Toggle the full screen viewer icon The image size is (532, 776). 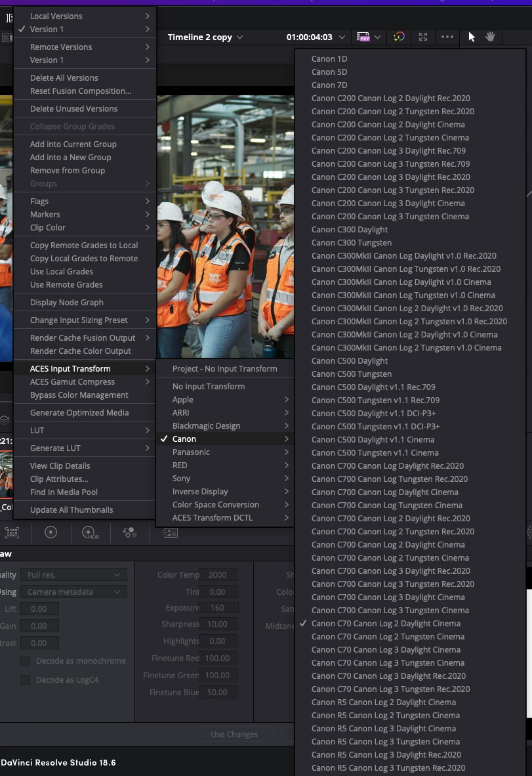tap(422, 37)
